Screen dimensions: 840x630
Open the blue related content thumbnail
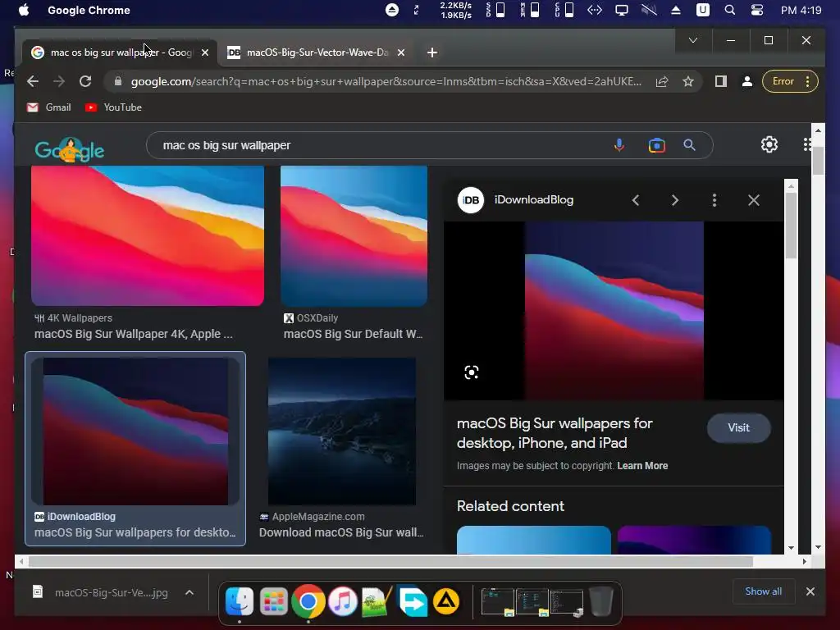[533, 540]
